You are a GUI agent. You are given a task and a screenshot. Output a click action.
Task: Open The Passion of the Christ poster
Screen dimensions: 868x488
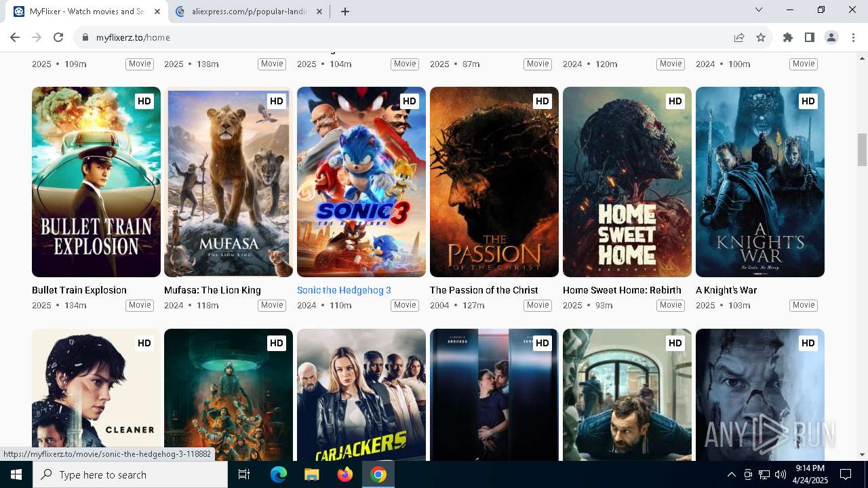(494, 182)
